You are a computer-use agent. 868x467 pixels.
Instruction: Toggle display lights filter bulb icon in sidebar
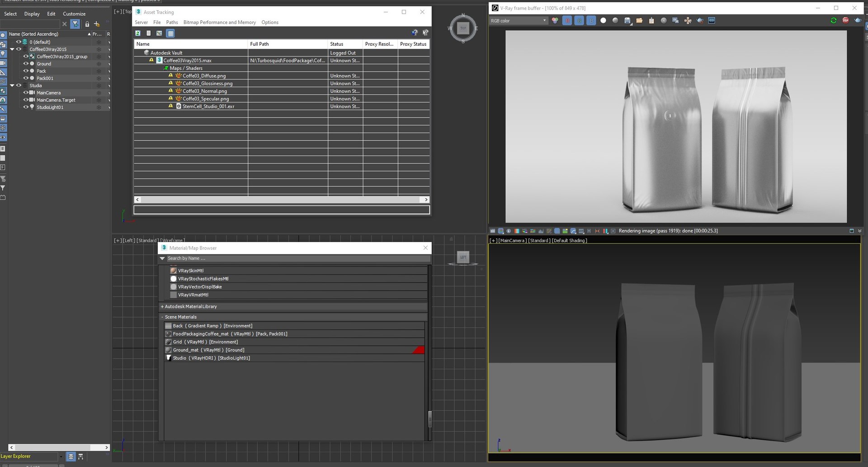3,53
